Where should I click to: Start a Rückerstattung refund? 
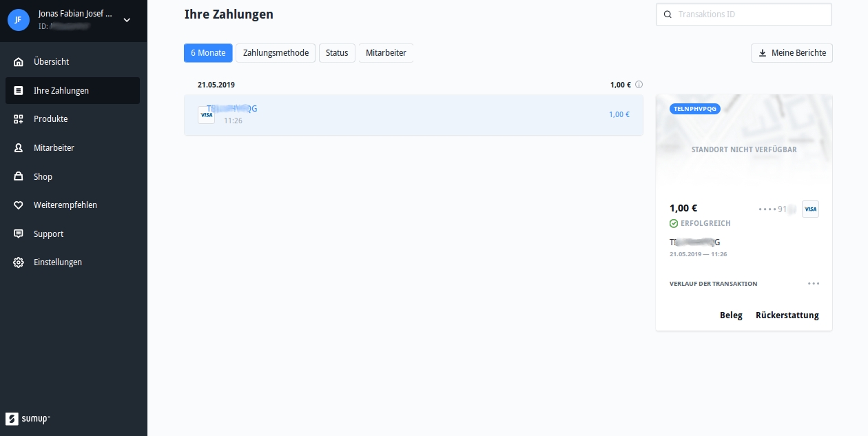[787, 315]
